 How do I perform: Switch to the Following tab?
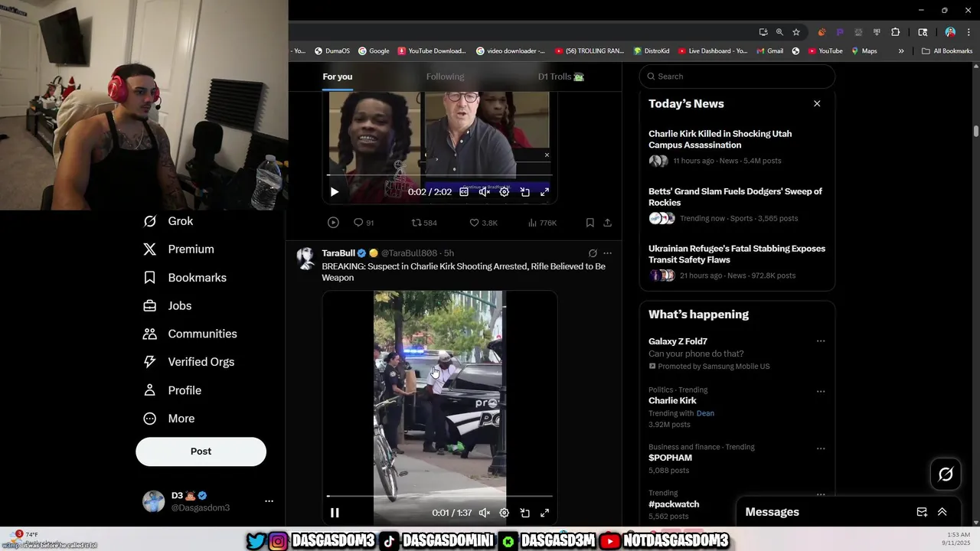445,77
